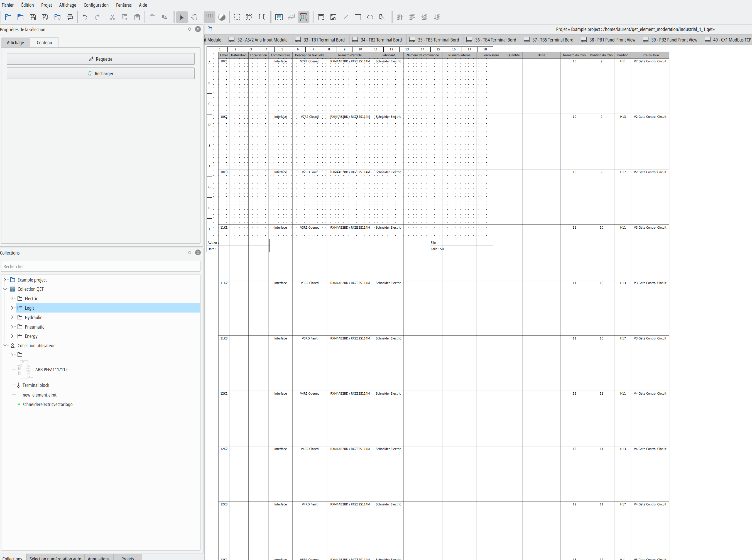Select the Terminal block element
The width and height of the screenshot is (752, 560).
(36, 385)
